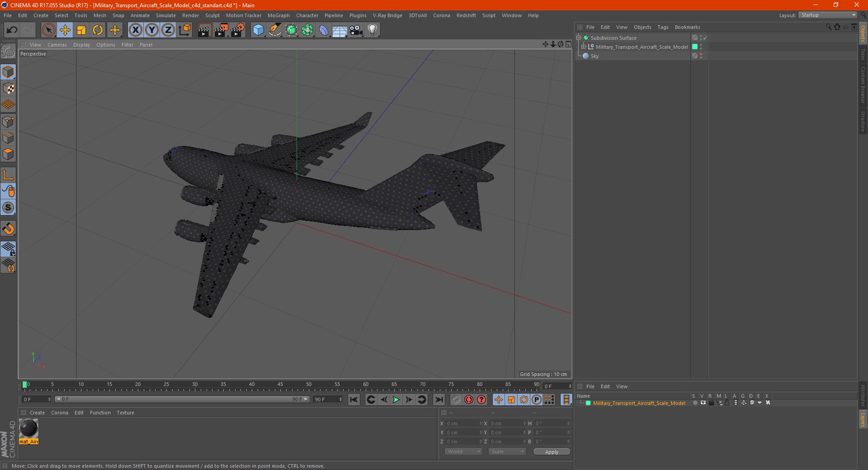Toggle layer View visibility eye
The height and width of the screenshot is (470, 868).
coord(703,403)
